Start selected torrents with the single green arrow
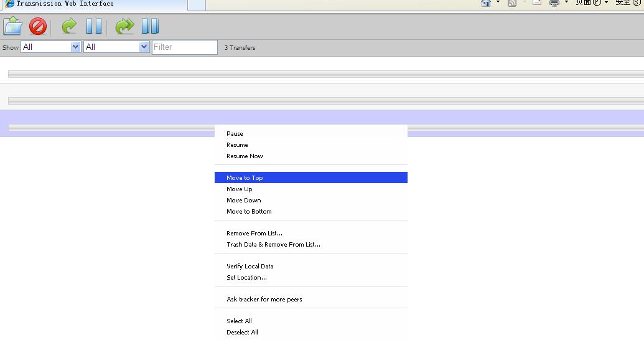 point(69,26)
